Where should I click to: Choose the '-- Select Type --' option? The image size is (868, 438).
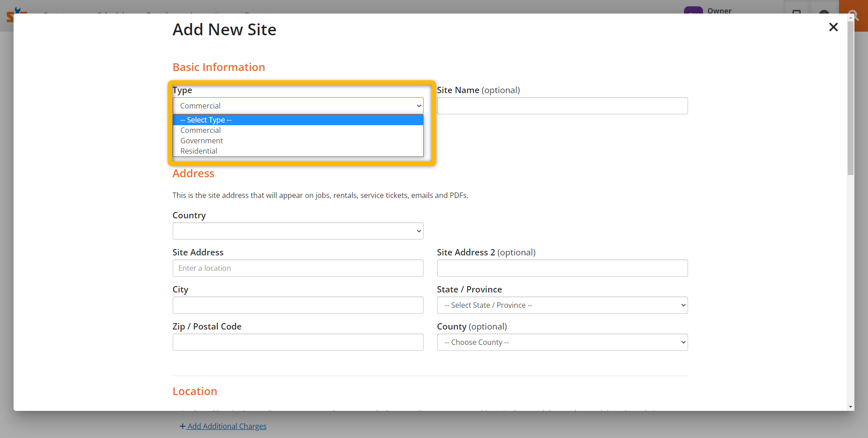coord(298,120)
